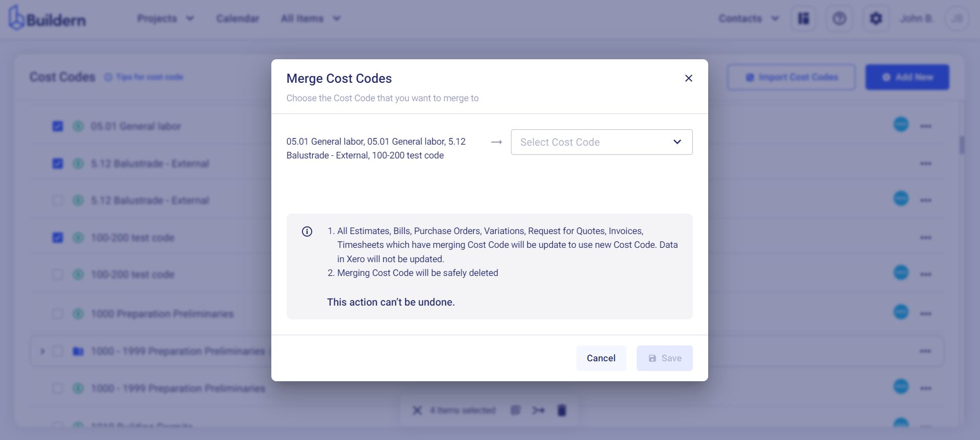The width and height of the screenshot is (980, 440).
Task: Open the settings gear icon
Action: click(x=876, y=19)
